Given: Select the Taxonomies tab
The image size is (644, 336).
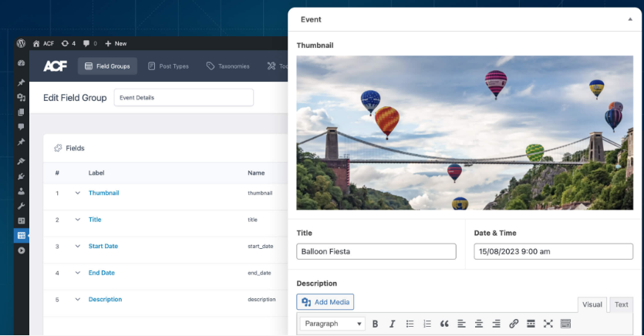Looking at the screenshot, I should point(228,66).
